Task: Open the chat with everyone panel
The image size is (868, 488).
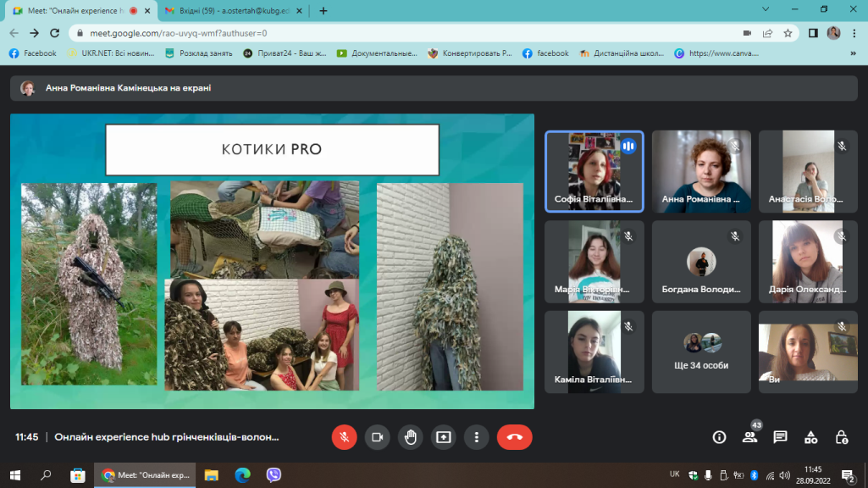Action: (x=780, y=437)
